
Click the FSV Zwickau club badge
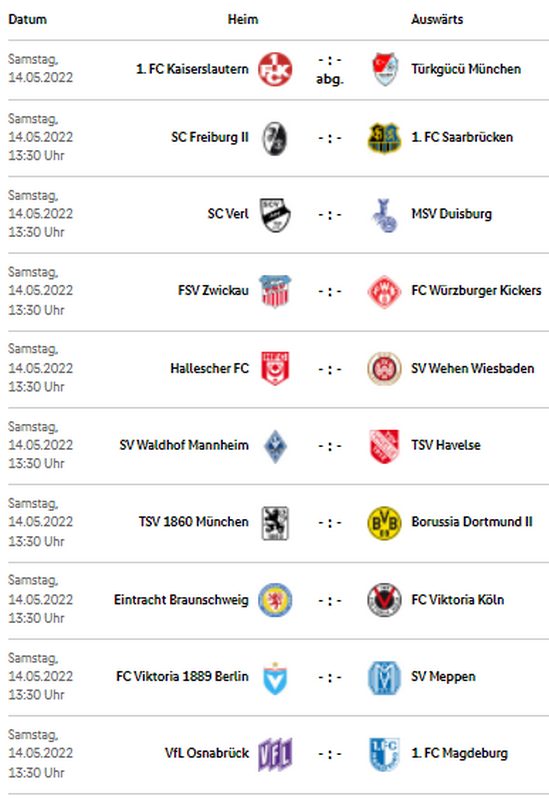click(x=275, y=291)
